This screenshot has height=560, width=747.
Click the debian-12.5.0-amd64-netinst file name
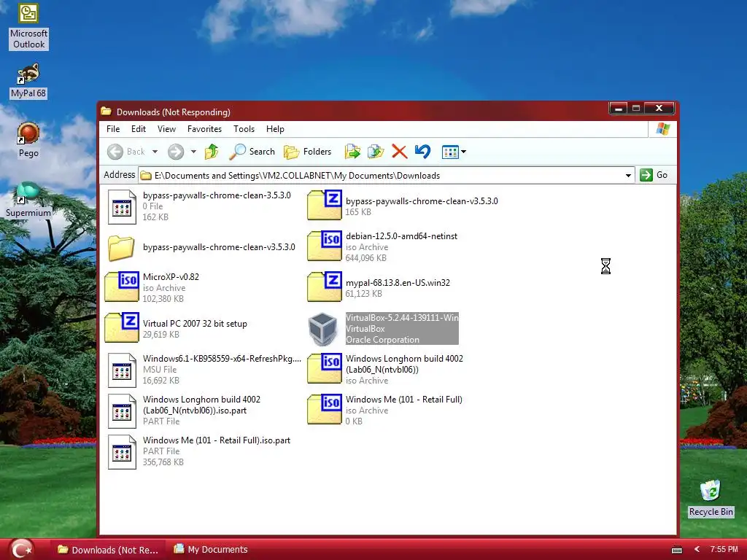[x=402, y=236]
